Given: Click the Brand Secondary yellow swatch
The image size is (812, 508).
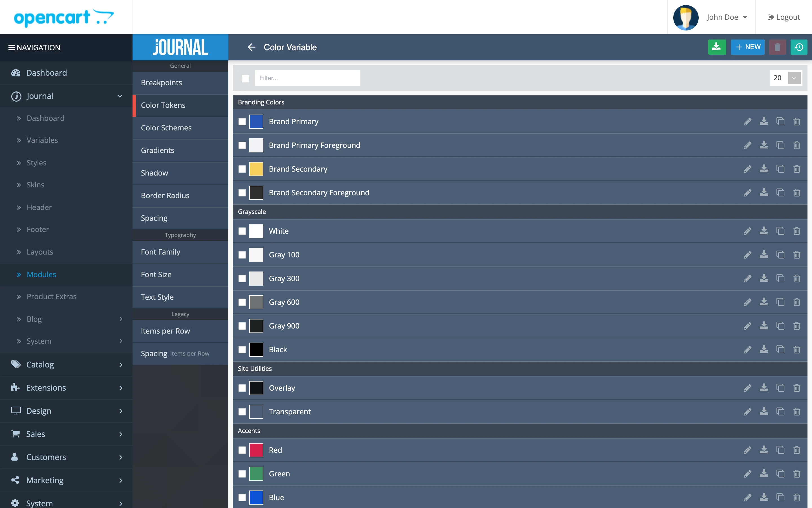Looking at the screenshot, I should 256,169.
